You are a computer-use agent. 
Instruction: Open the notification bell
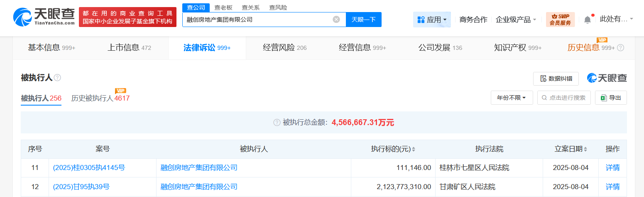click(x=587, y=20)
